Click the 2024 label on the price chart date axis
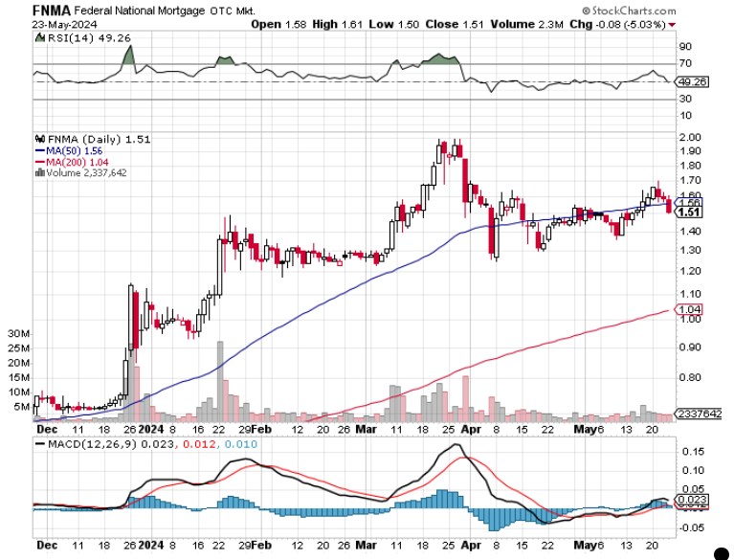 pyautogui.click(x=151, y=430)
